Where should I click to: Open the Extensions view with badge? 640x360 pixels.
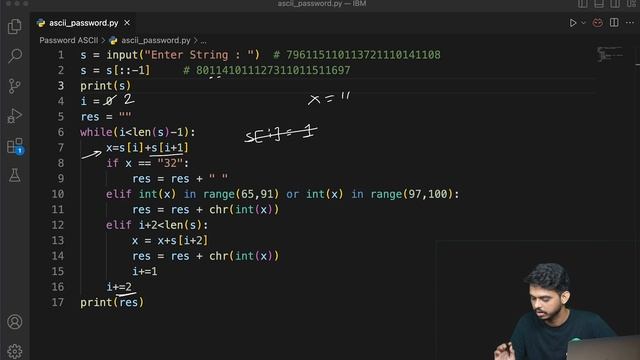tap(16, 146)
